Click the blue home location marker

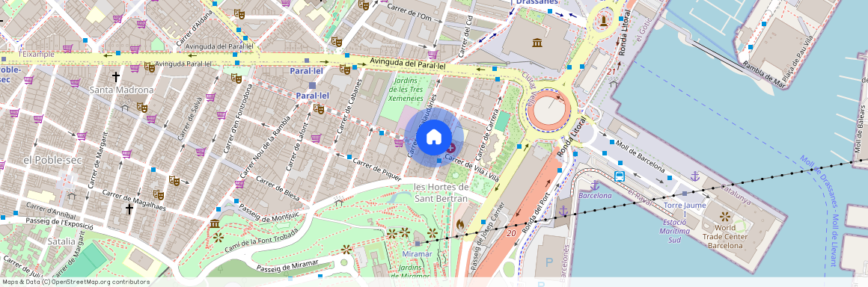[434, 137]
